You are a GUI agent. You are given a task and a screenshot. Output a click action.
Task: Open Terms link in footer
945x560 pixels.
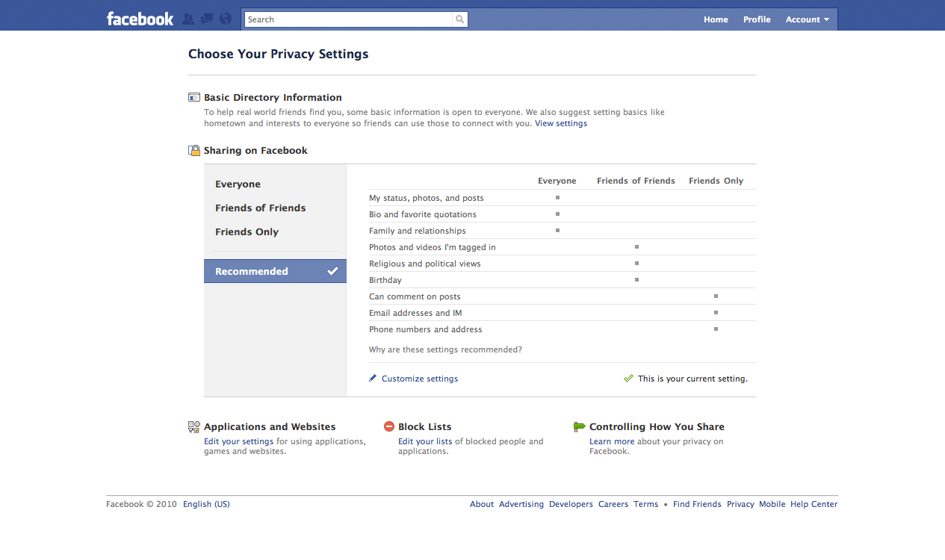(x=646, y=504)
